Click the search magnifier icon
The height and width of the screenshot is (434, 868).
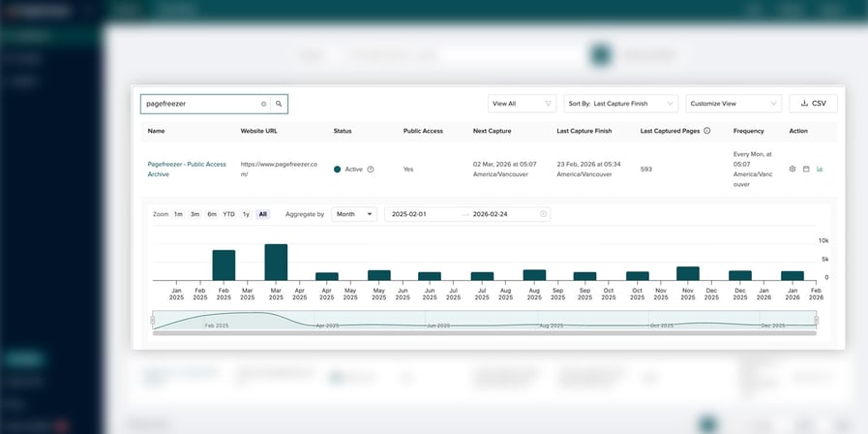tap(278, 104)
